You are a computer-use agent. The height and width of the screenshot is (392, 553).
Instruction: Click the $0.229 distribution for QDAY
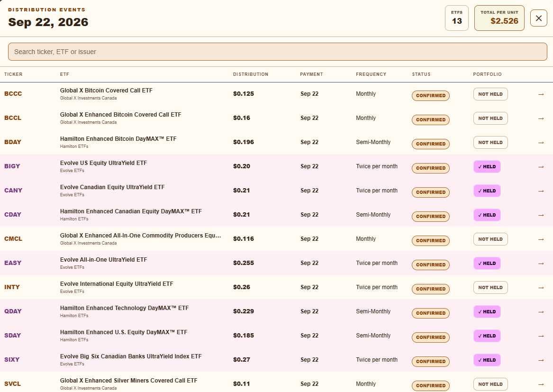click(x=244, y=311)
